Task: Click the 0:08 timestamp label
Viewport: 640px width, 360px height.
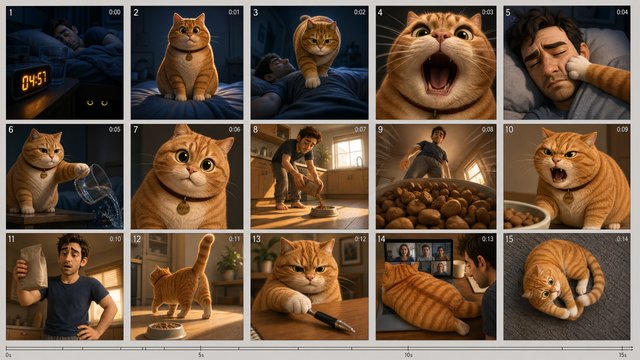Action: tap(487, 129)
